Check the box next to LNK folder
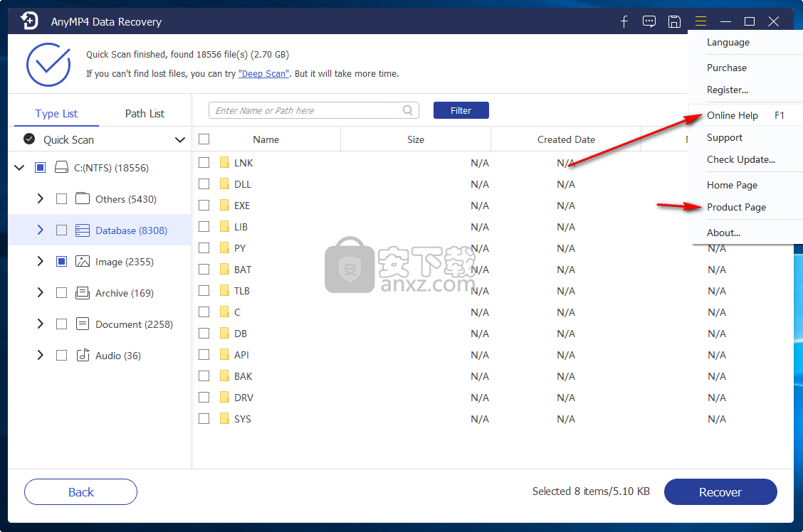The height and width of the screenshot is (532, 803). (204, 163)
